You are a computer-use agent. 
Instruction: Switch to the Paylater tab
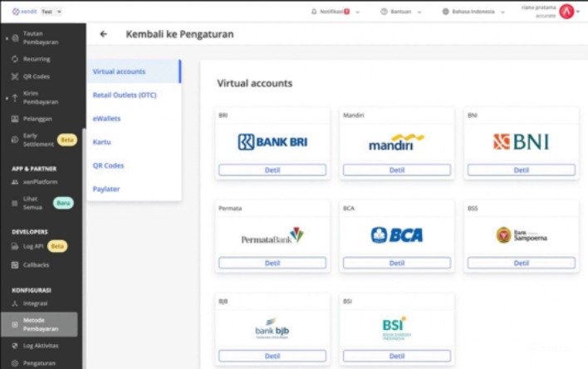point(134,189)
